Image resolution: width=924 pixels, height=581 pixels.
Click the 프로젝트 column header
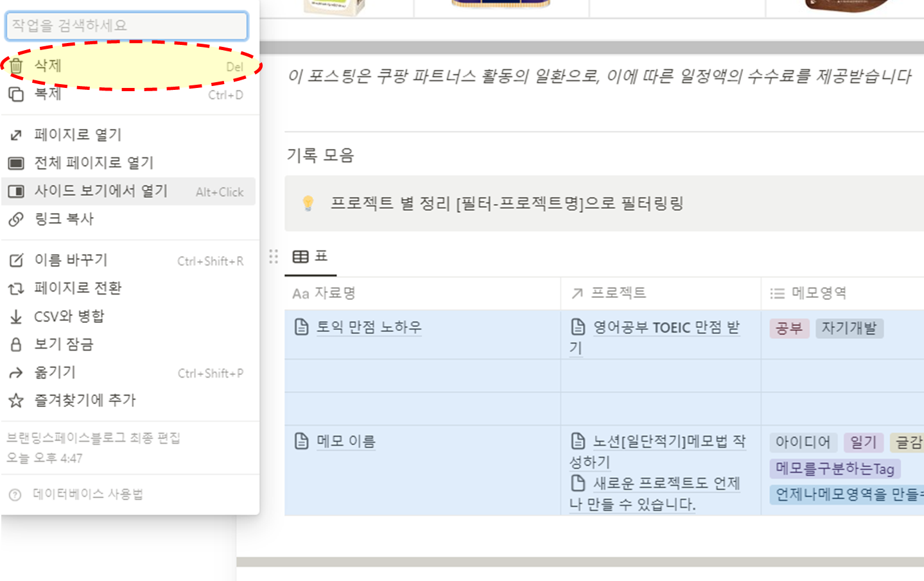click(661, 293)
